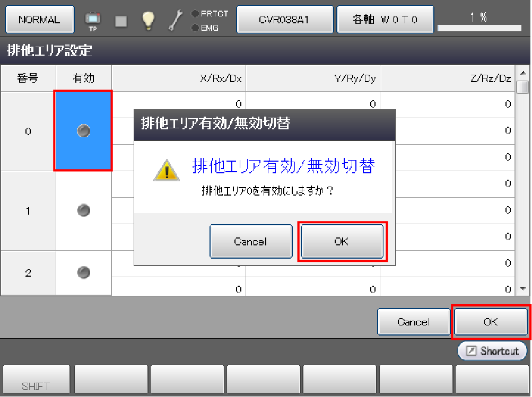Click Cancel in the 有効/無効切替 dialog
532x397 pixels.
click(x=251, y=241)
